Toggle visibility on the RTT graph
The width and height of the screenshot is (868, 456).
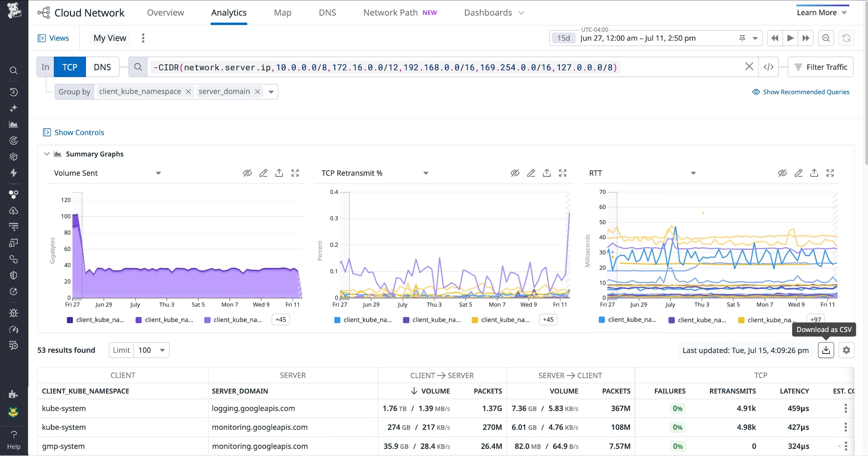point(782,173)
